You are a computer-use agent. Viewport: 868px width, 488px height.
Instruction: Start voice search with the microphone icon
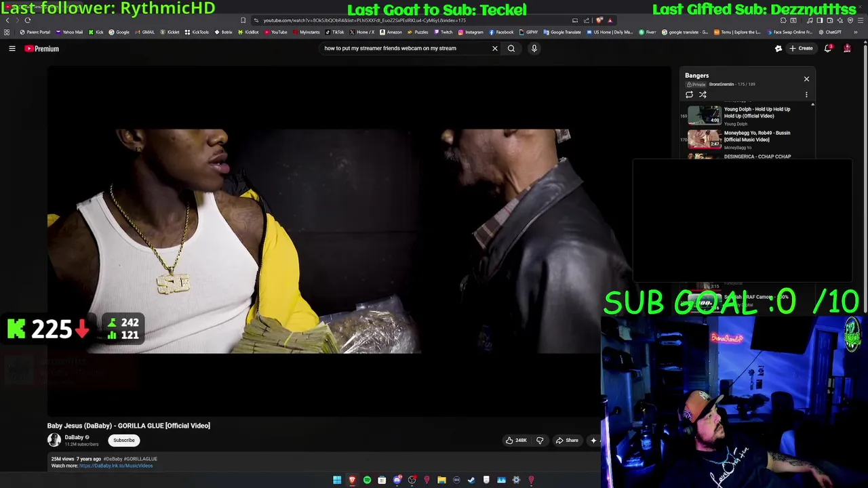[534, 48]
